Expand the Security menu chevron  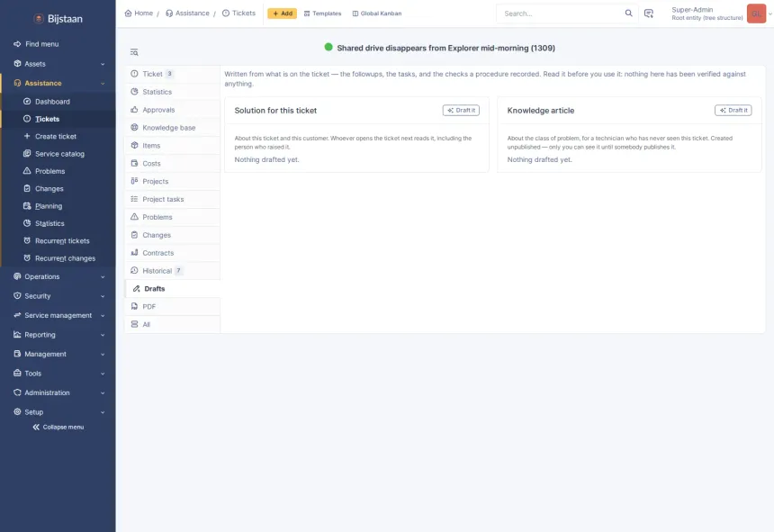(x=103, y=296)
